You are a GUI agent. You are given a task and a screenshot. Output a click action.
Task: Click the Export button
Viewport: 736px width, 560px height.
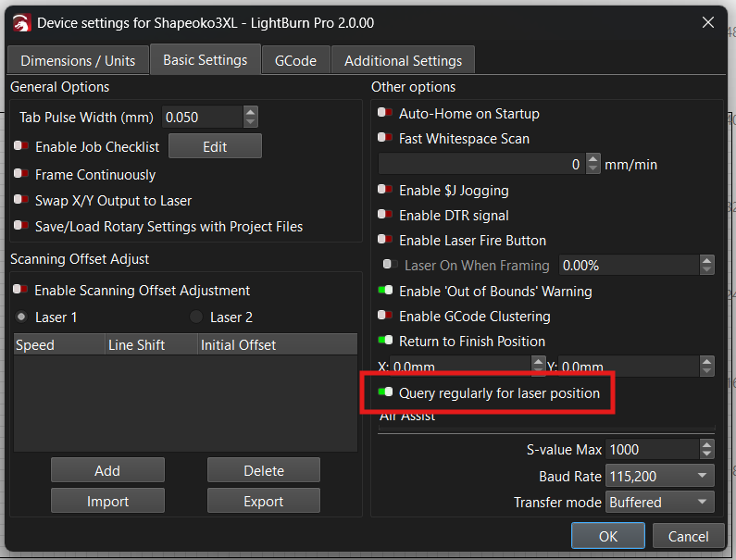point(264,501)
